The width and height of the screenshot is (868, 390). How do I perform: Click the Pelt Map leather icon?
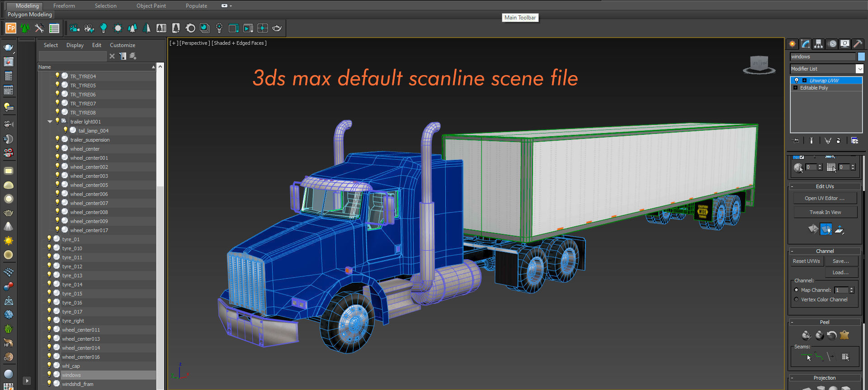[844, 335]
